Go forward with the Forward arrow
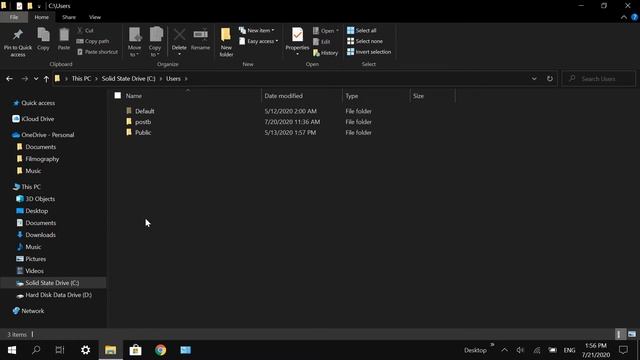640x360 pixels. 24,79
